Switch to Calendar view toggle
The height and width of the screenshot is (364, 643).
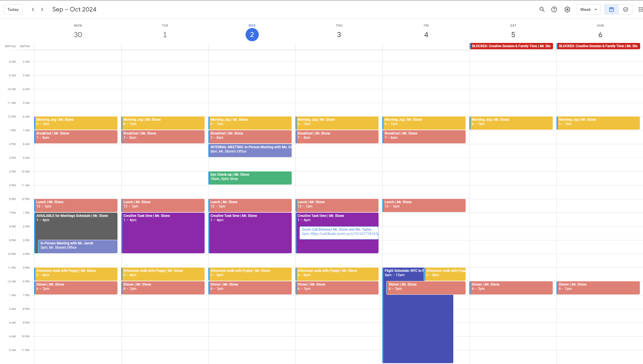611,9
